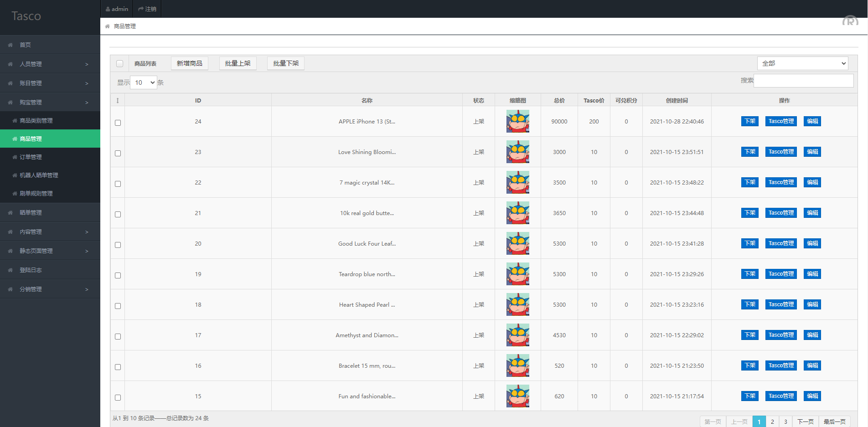Open 商品类别管理 in the sidebar
This screenshot has width=868, height=427.
tap(36, 121)
